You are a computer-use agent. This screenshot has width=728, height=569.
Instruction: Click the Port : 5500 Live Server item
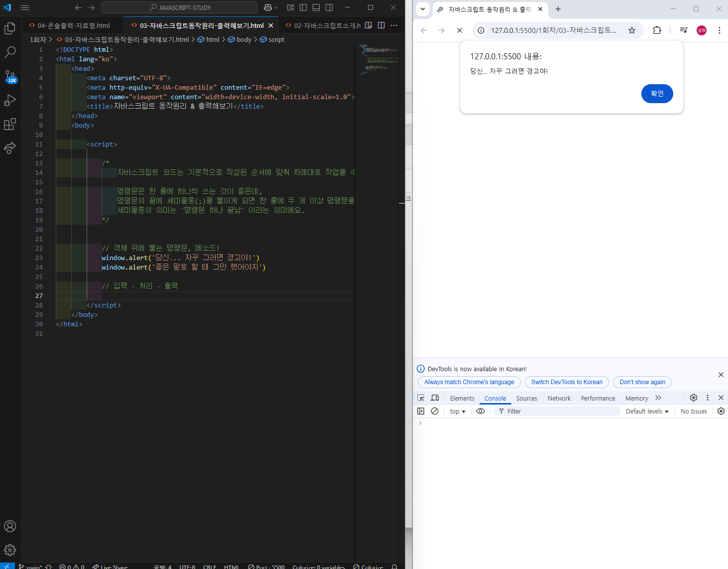[266, 567]
